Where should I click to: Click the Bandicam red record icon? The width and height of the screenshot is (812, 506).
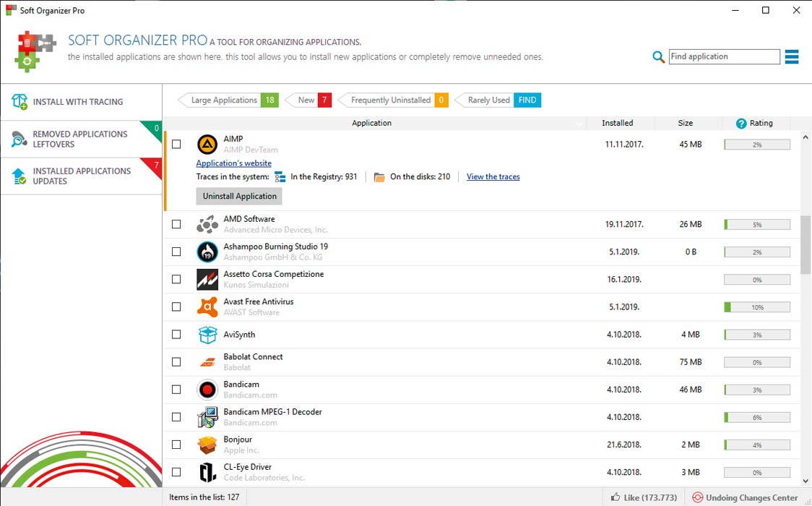pyautogui.click(x=207, y=390)
